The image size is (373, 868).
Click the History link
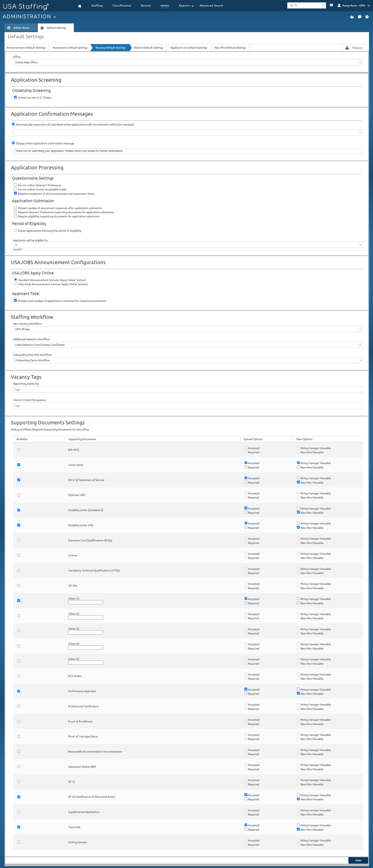tap(357, 48)
